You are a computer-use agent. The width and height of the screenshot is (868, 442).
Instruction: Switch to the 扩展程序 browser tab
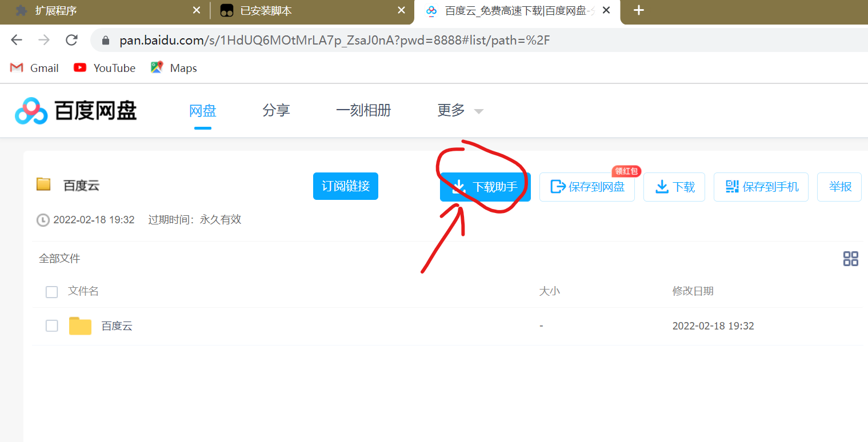click(106, 11)
